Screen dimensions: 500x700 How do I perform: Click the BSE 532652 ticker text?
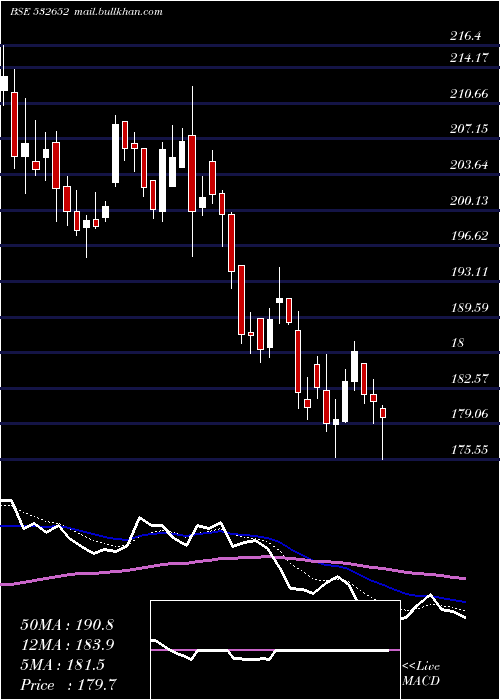(39, 12)
